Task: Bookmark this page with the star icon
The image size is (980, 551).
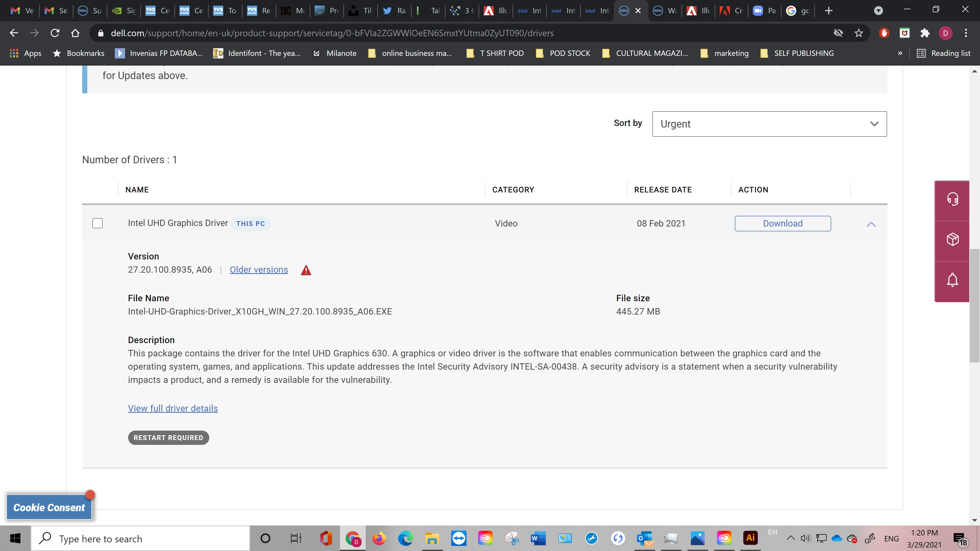Action: 858,33
